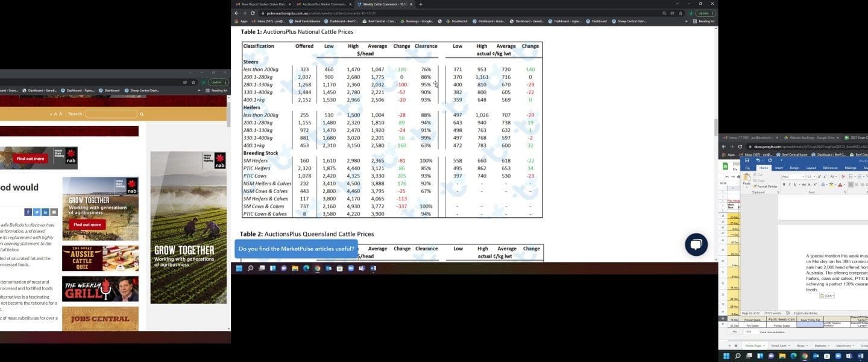Open the Apps shortcut in AuctionsPlus bookmarks bar
The height and width of the screenshot is (362, 868).
tap(241, 21)
